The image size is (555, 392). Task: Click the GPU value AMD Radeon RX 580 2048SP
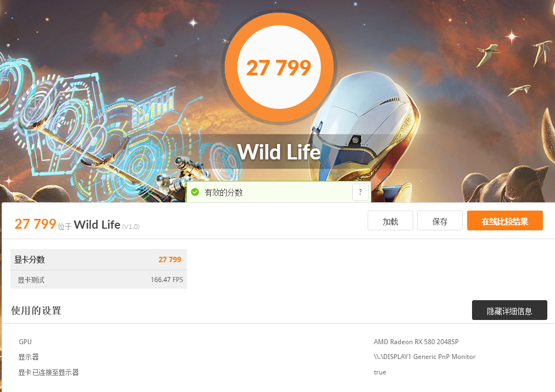[417, 342]
